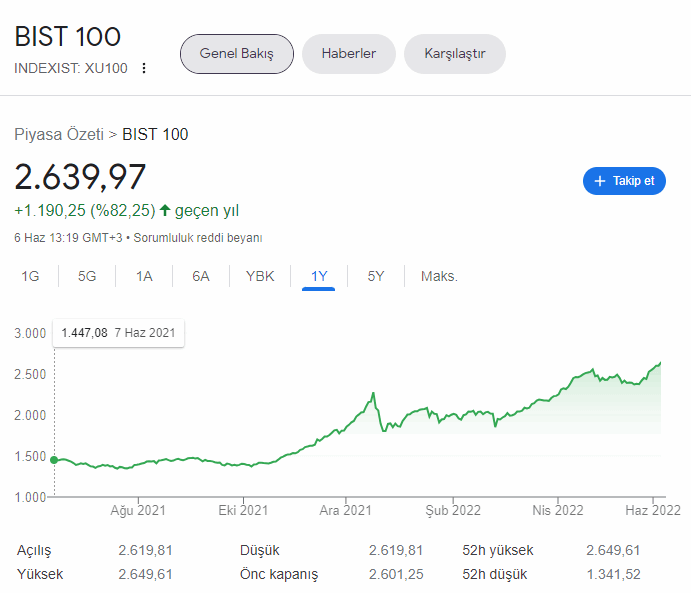The width and height of the screenshot is (691, 593).
Task: Click the Eki 2021 axis label
Action: (x=243, y=511)
